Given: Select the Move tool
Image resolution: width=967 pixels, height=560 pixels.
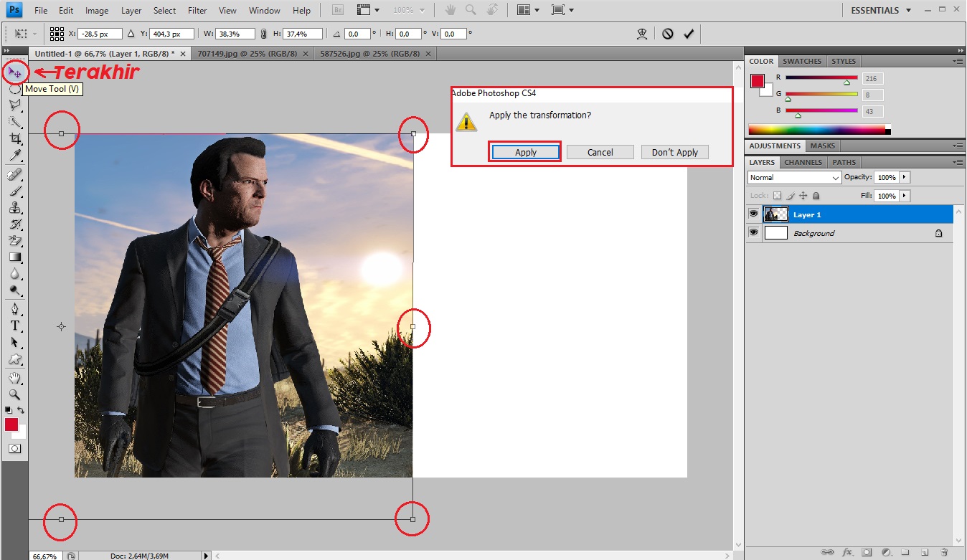Looking at the screenshot, I should [14, 72].
